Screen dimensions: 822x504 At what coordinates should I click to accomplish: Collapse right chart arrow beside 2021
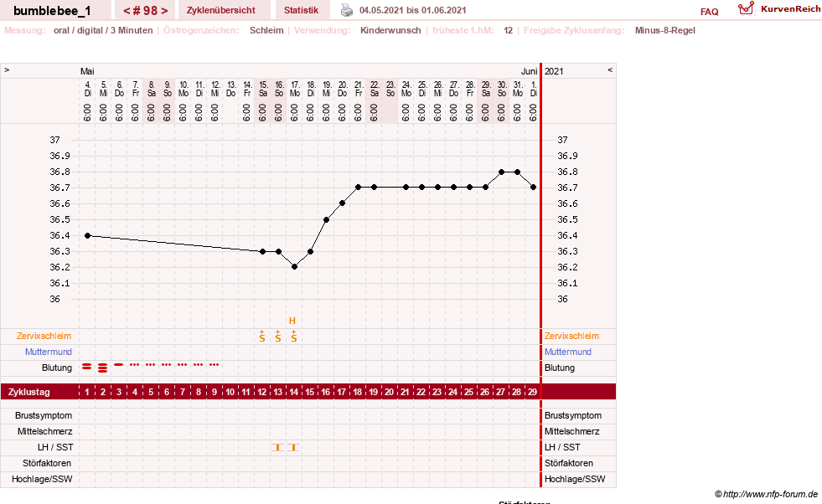(610, 69)
